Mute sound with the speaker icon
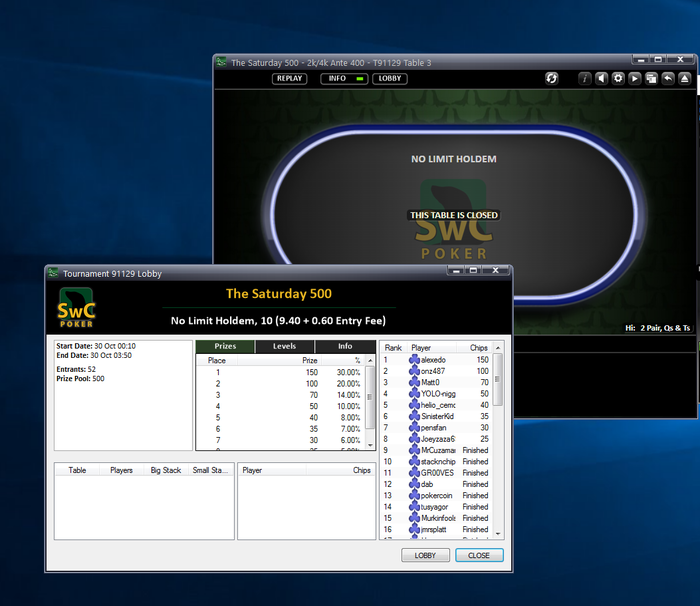This screenshot has width=700, height=606. coord(601,79)
